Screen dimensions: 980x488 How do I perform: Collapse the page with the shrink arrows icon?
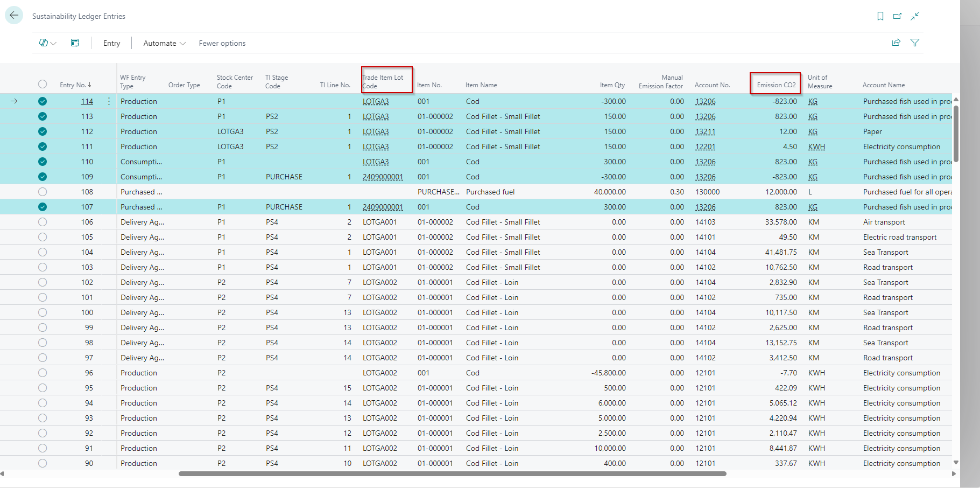(915, 16)
